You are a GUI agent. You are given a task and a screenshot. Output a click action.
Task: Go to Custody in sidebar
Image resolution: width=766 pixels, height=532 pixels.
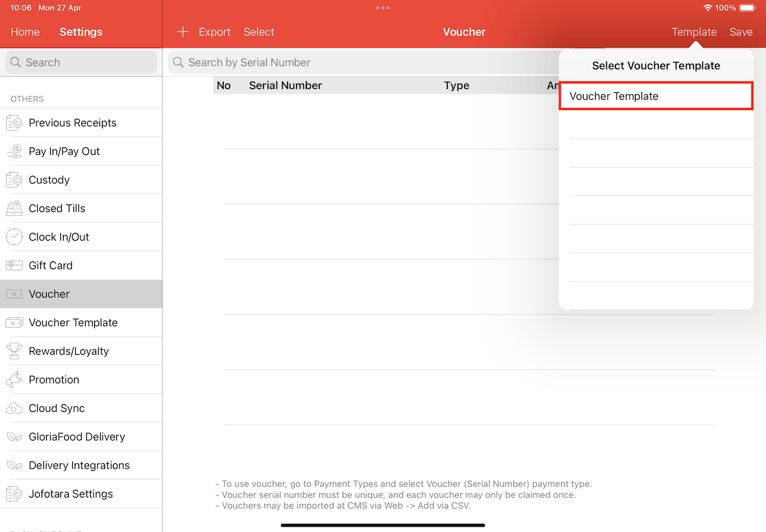click(81, 180)
